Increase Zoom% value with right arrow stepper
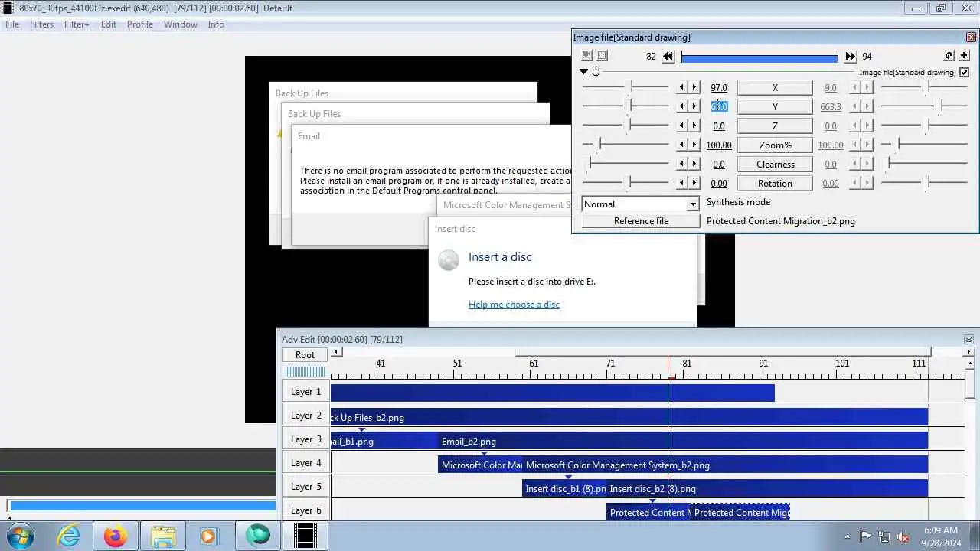Screen dimensions: 980x551 tap(694, 145)
